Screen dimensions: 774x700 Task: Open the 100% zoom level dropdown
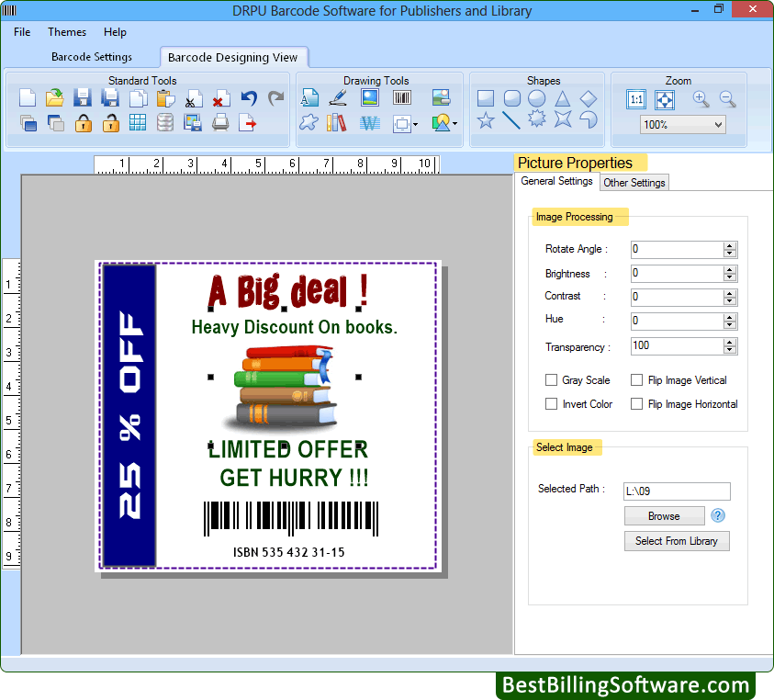683,125
